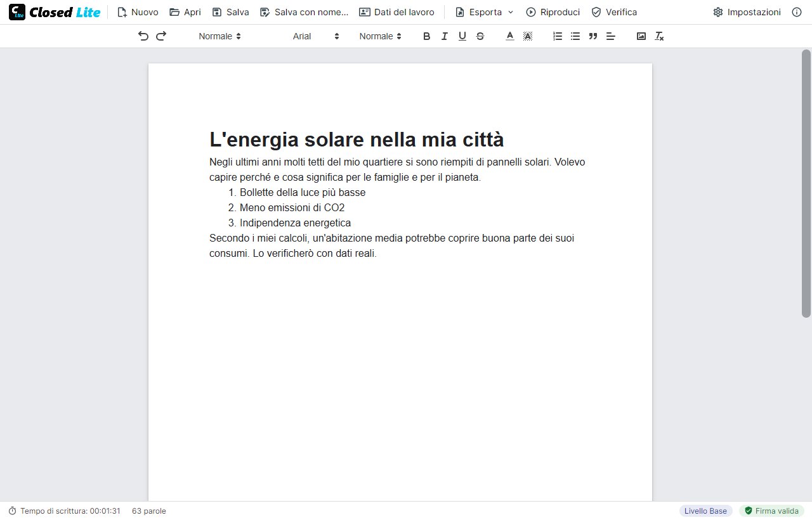Image resolution: width=812 pixels, height=520 pixels.
Task: Toggle the numbered list
Action: point(558,36)
